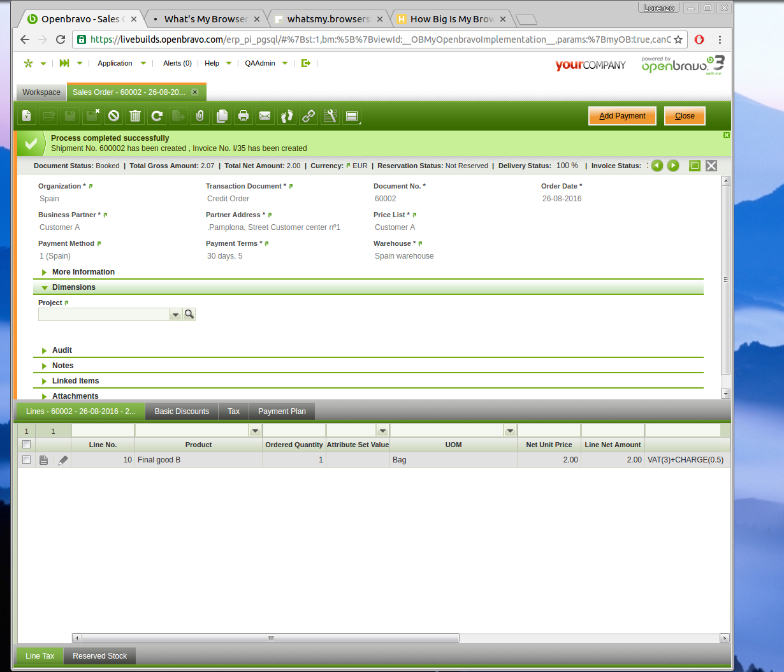Open attachments with the paperclip icon
The height and width of the screenshot is (672, 784).
click(200, 116)
